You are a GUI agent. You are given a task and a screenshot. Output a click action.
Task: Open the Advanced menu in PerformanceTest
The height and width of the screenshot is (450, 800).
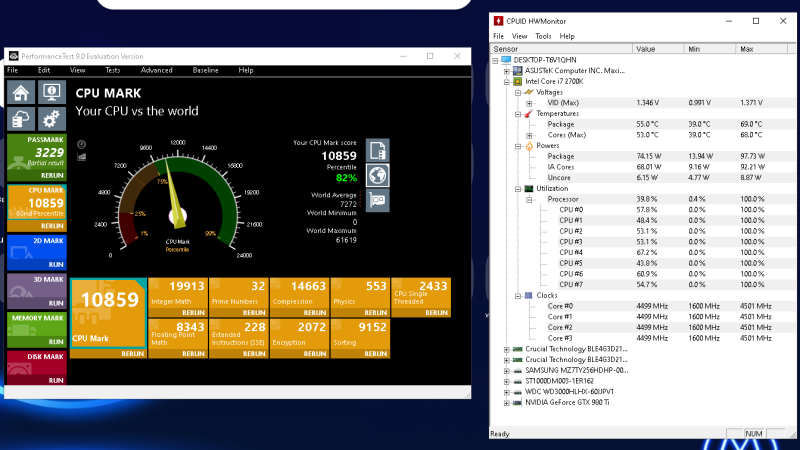pyautogui.click(x=156, y=70)
